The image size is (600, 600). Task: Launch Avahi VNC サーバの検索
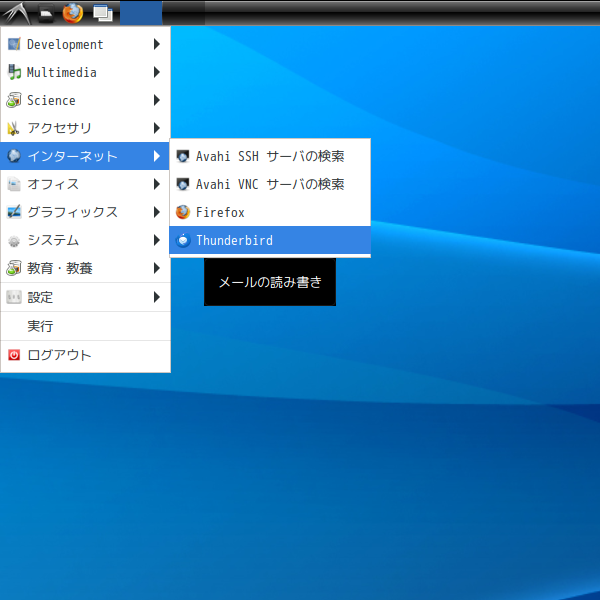(270, 184)
